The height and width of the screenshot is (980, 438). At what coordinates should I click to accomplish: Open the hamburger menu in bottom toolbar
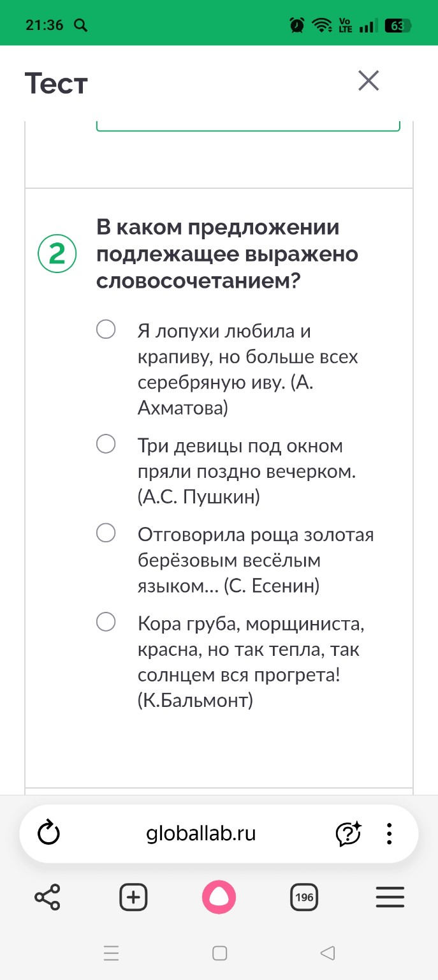click(x=390, y=897)
